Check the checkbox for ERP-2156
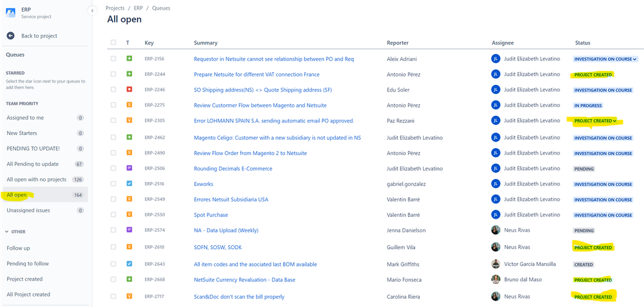 tap(113, 59)
